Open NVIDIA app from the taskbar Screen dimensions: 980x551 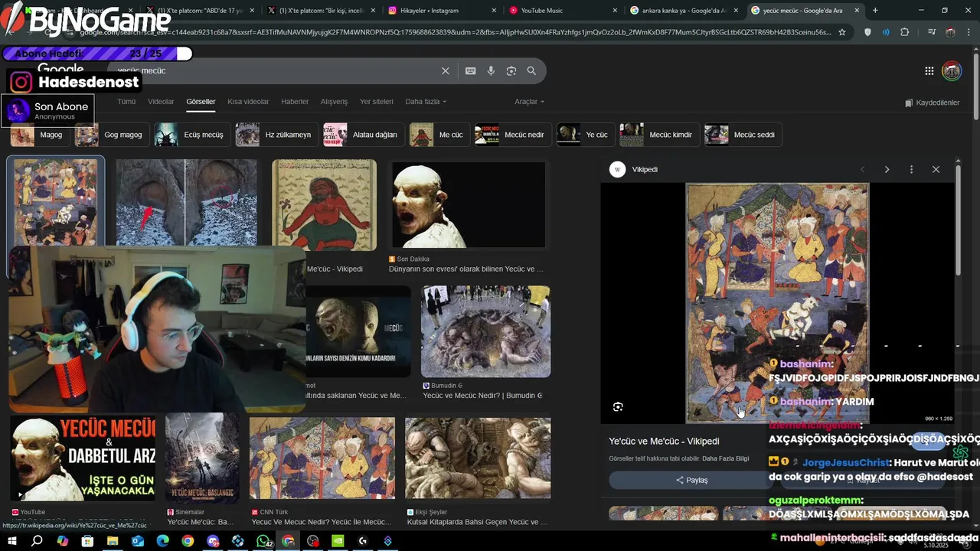click(338, 541)
